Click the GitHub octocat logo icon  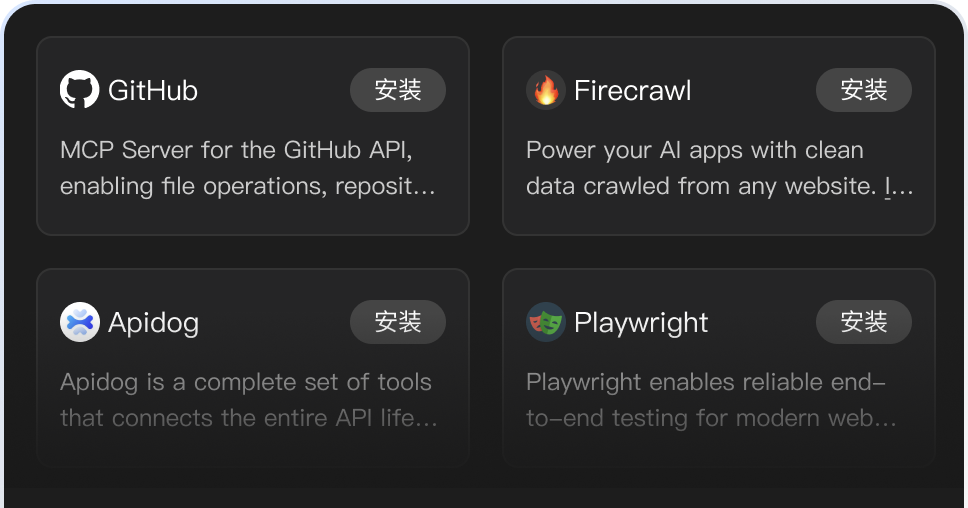[80, 90]
